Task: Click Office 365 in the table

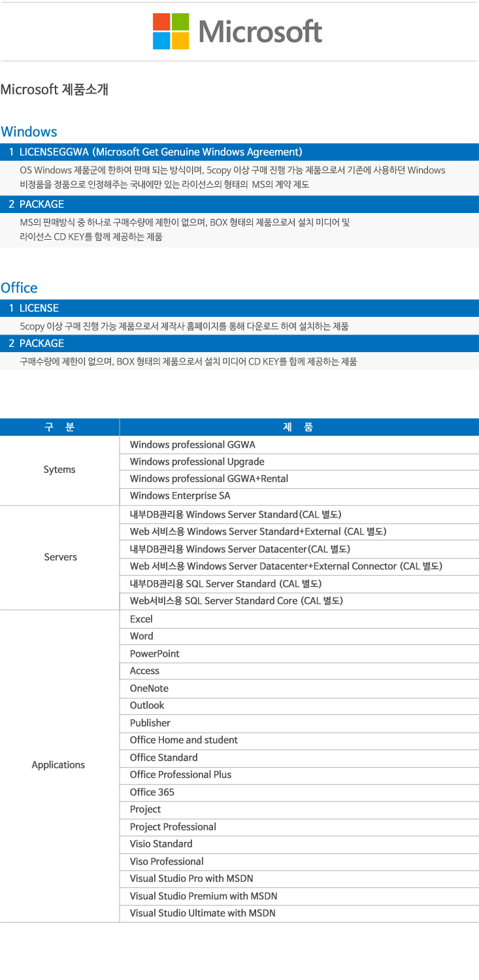Action: click(152, 792)
